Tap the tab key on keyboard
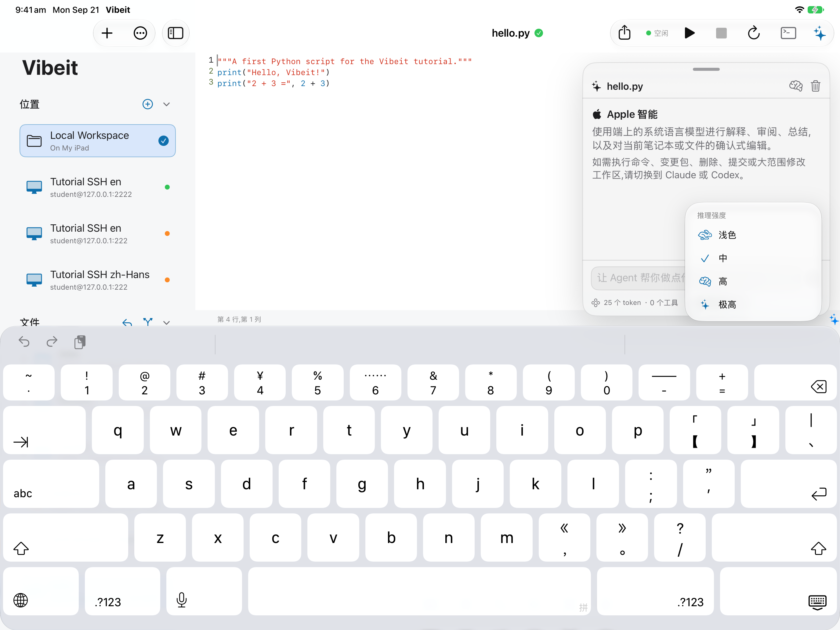840x630 pixels. pos(45,430)
